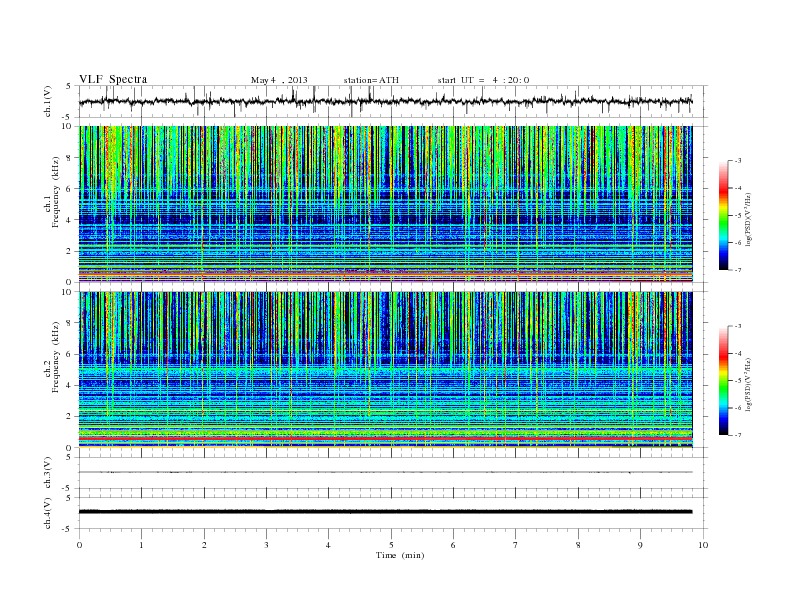This screenshot has height=612, width=792.
Task: Click the "VLF Spectra" plot title
Action: coord(113,79)
